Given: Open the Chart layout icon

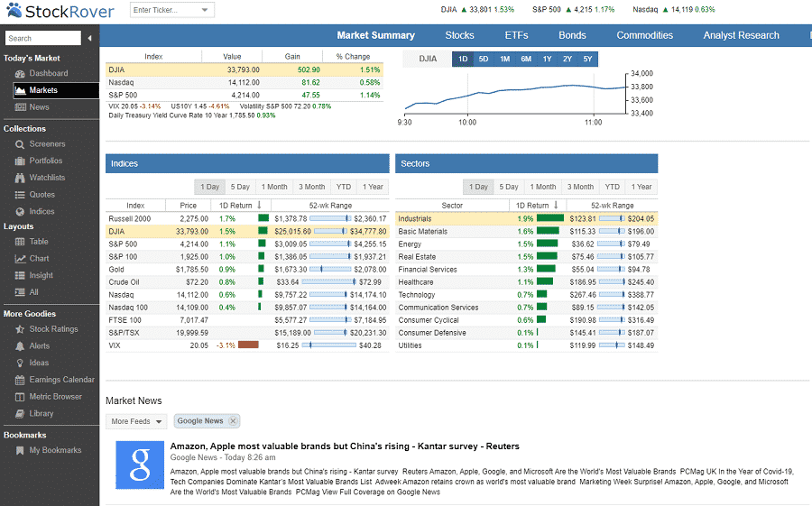Looking at the screenshot, I should point(21,259).
